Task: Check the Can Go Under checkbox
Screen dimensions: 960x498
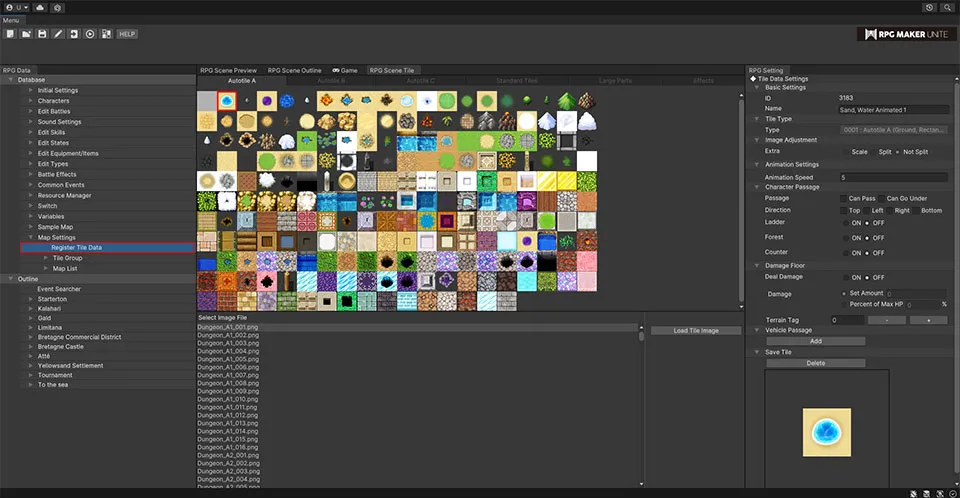Action: 881,198
